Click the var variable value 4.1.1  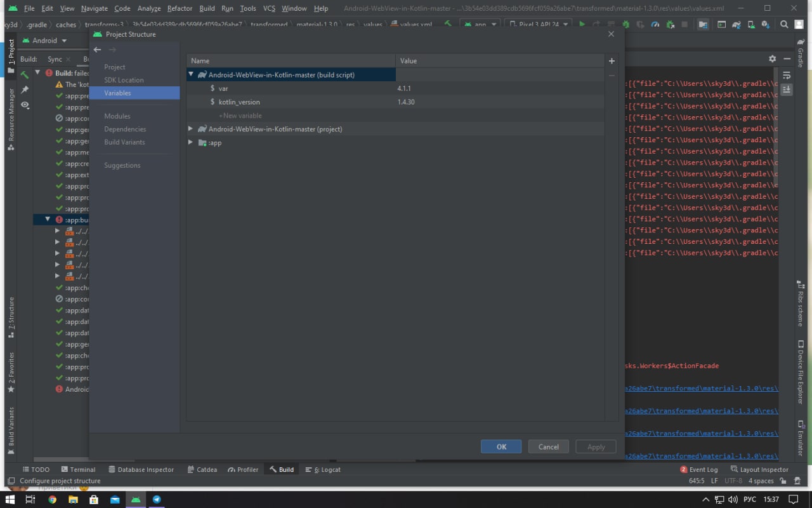coord(404,88)
